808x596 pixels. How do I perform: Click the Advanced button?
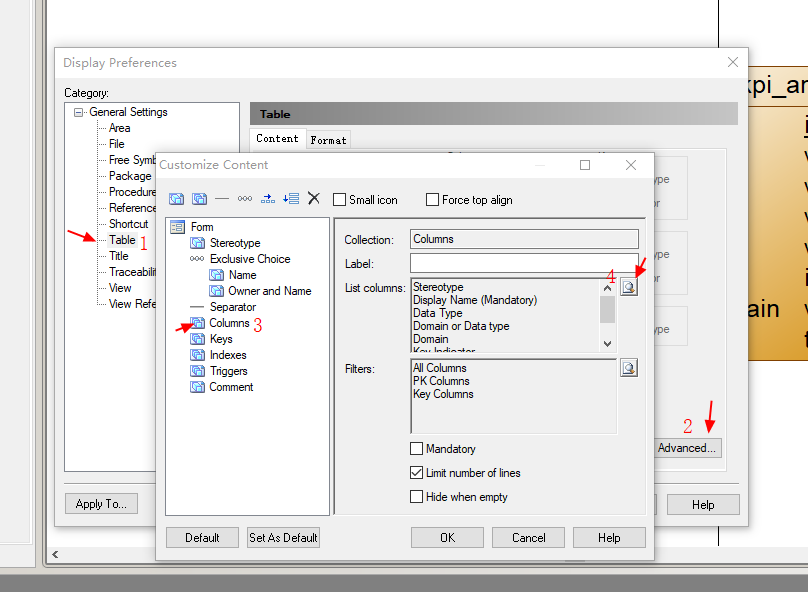687,448
